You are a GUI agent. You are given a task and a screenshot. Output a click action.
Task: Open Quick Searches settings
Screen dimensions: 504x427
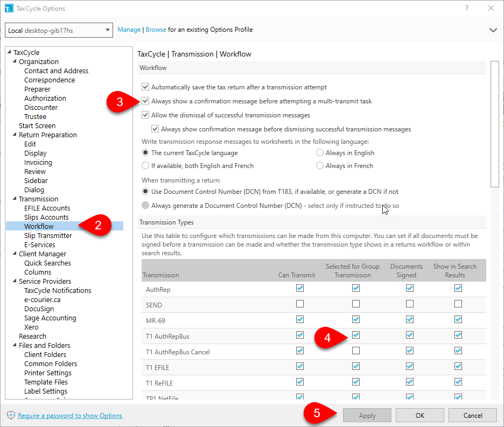[47, 263]
